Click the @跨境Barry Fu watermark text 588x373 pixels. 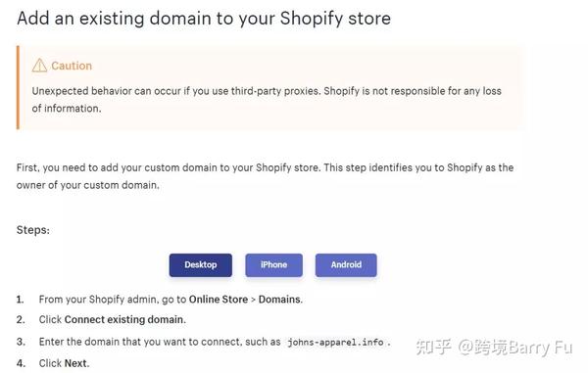click(x=515, y=348)
